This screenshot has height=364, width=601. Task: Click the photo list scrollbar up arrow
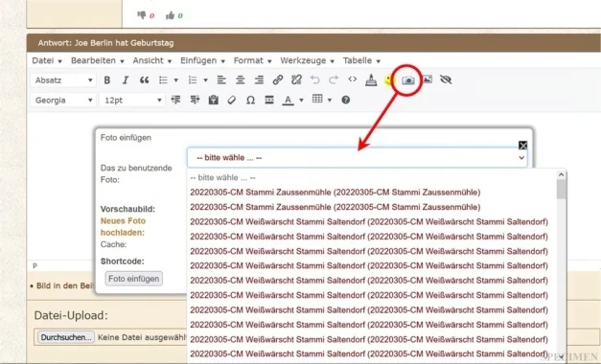tap(561, 174)
